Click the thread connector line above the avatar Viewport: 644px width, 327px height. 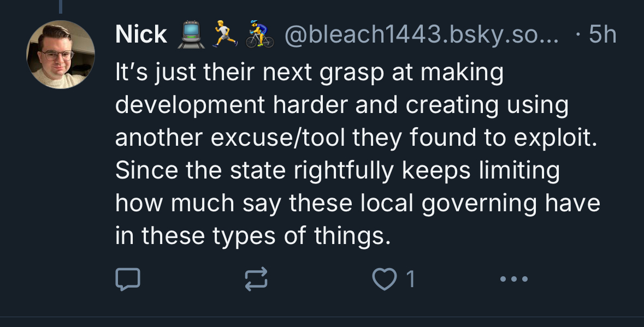click(x=60, y=7)
